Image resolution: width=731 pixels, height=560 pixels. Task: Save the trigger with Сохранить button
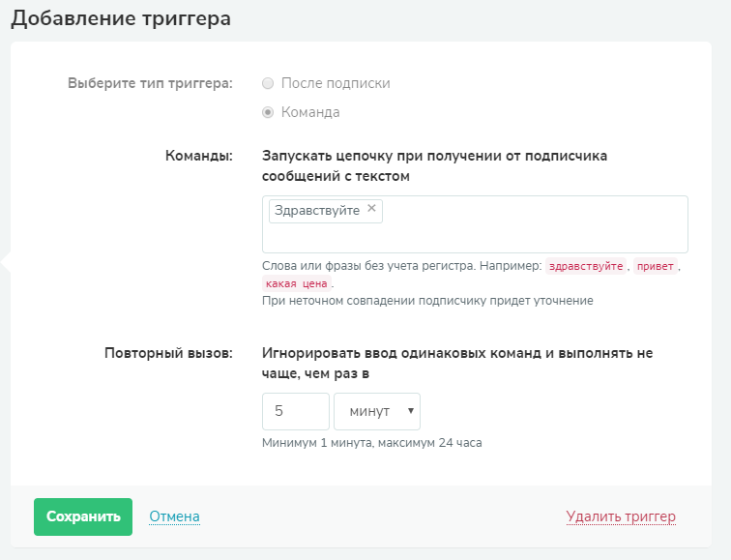83,516
